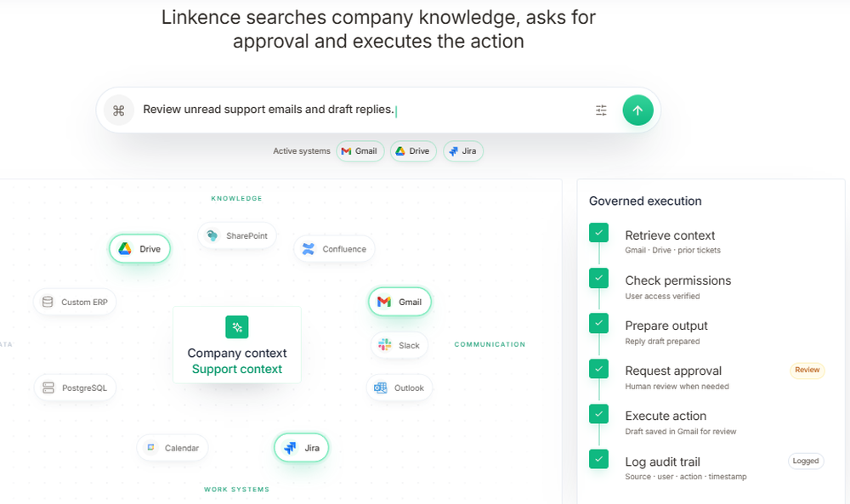Click the Logged badge

point(806,462)
